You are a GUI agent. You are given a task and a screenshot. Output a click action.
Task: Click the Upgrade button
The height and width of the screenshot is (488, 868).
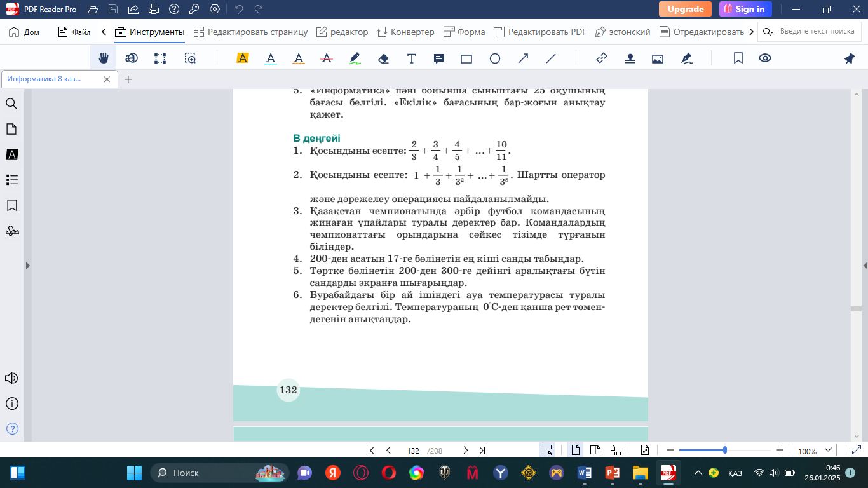[x=685, y=9]
